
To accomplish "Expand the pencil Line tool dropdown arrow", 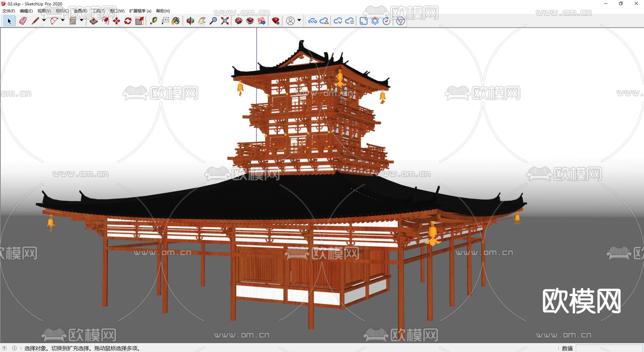I will [x=44, y=20].
